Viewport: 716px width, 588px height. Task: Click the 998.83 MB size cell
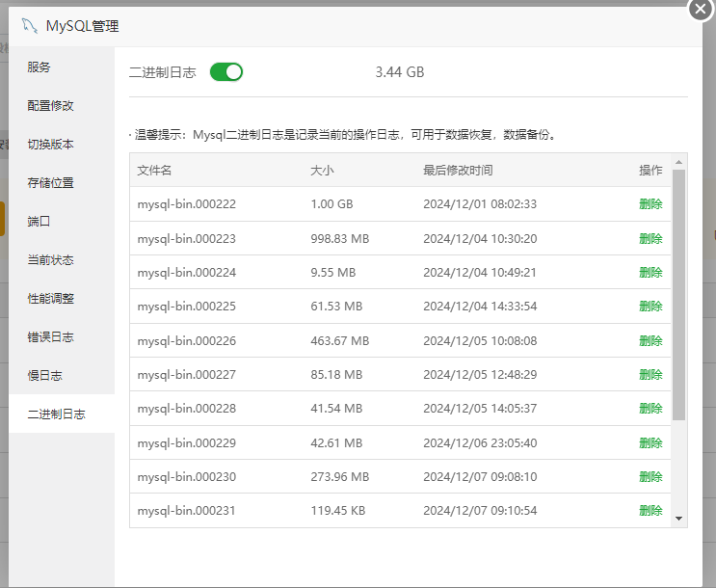pyautogui.click(x=340, y=238)
